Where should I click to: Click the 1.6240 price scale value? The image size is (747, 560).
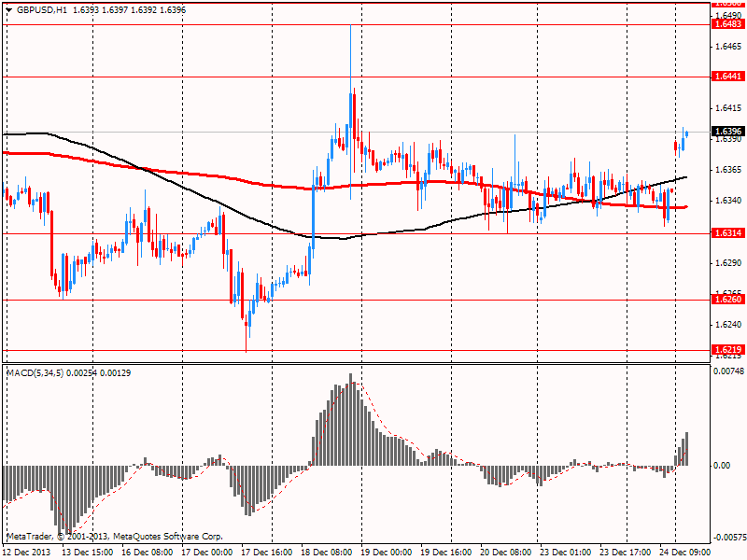point(728,324)
